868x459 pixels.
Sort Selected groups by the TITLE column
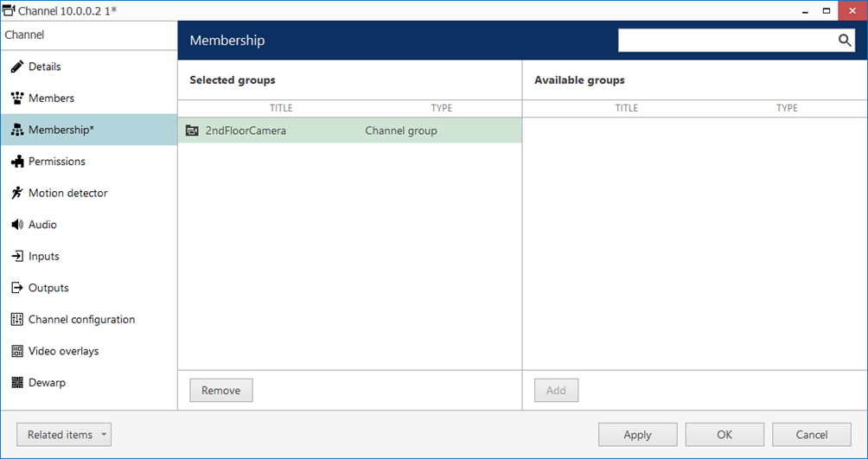281,108
